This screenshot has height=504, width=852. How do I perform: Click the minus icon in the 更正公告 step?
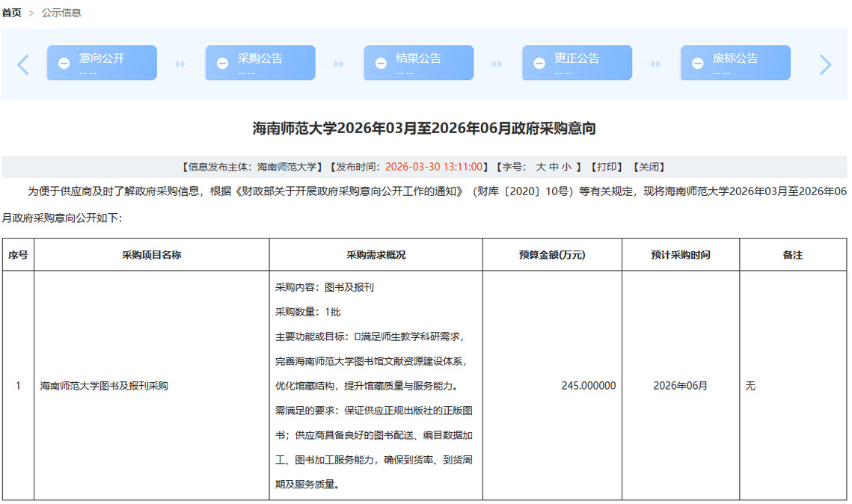pyautogui.click(x=539, y=64)
